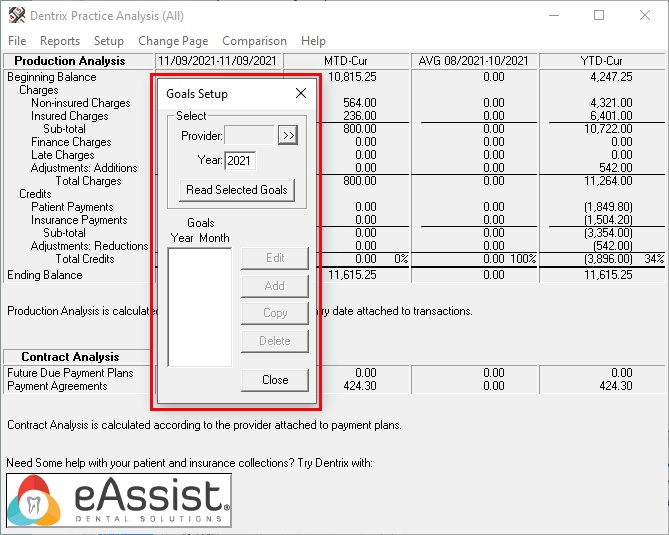Click the AVG 08/2021-10/2021 column header
669x535 pixels.
coord(474,61)
